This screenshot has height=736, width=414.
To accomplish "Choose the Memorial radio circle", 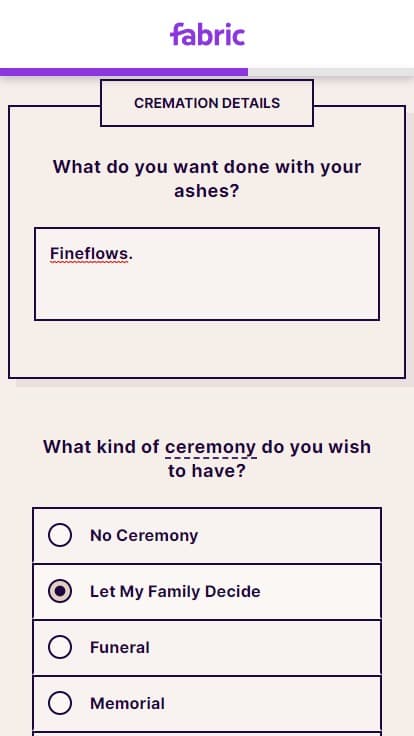I will click(60, 703).
